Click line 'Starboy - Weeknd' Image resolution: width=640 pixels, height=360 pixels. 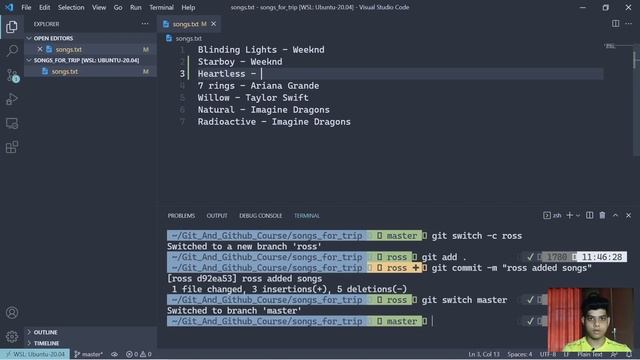[x=240, y=62]
